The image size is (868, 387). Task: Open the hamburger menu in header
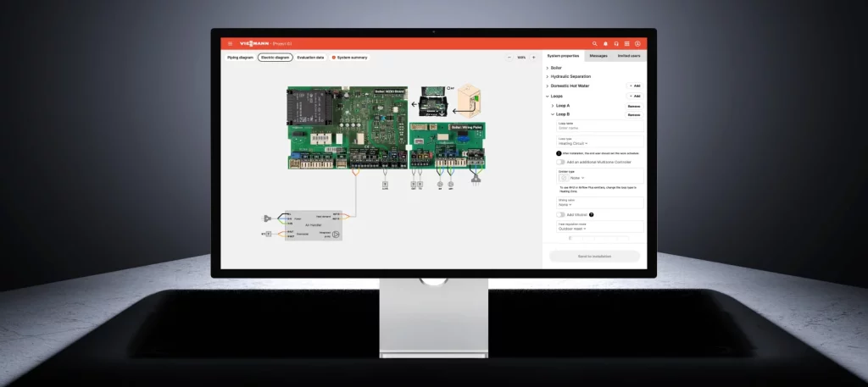[230, 43]
